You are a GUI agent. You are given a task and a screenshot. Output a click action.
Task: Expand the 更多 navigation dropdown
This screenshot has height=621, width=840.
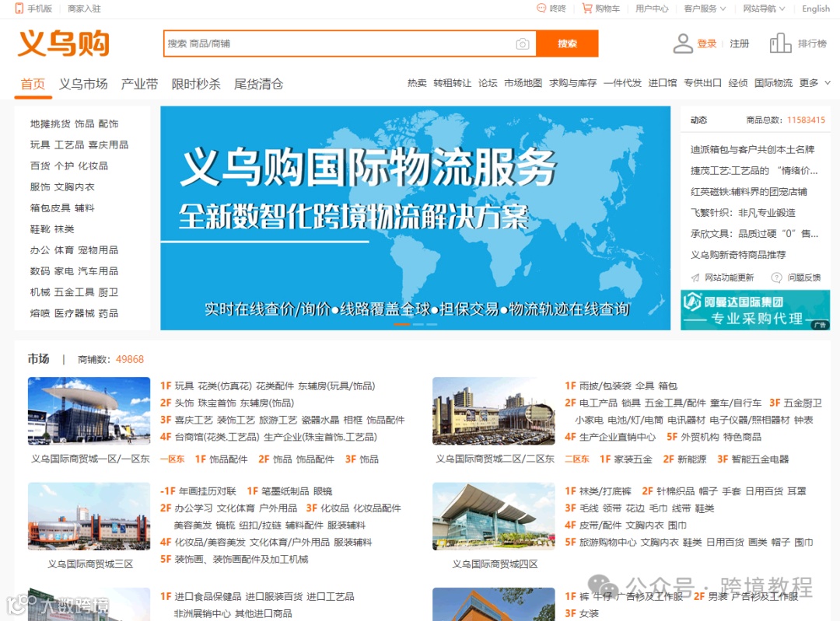click(815, 83)
